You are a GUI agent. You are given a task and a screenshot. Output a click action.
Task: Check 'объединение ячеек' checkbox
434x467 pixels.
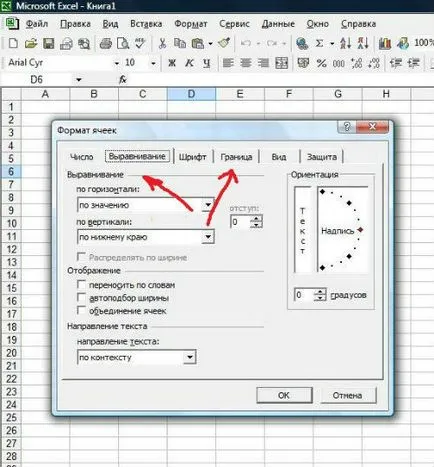(x=81, y=310)
